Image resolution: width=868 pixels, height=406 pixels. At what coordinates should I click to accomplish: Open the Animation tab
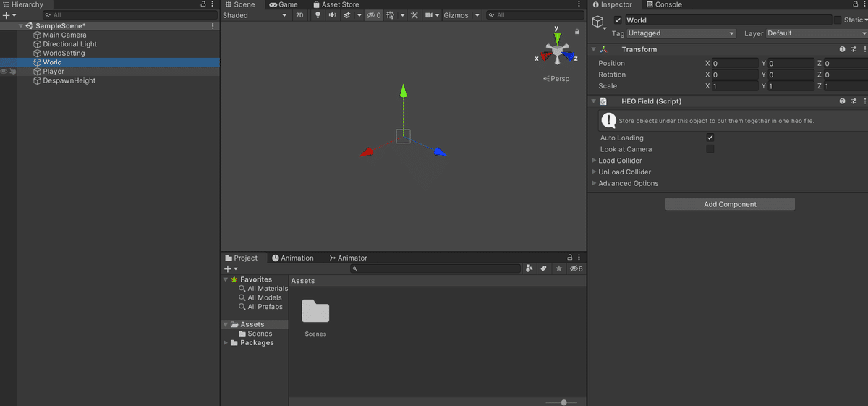293,258
